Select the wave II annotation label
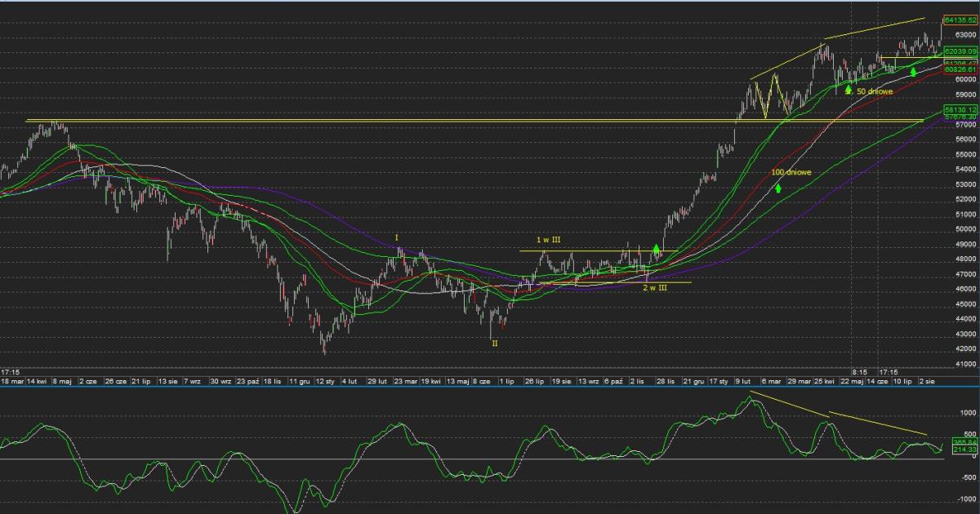 pos(494,344)
